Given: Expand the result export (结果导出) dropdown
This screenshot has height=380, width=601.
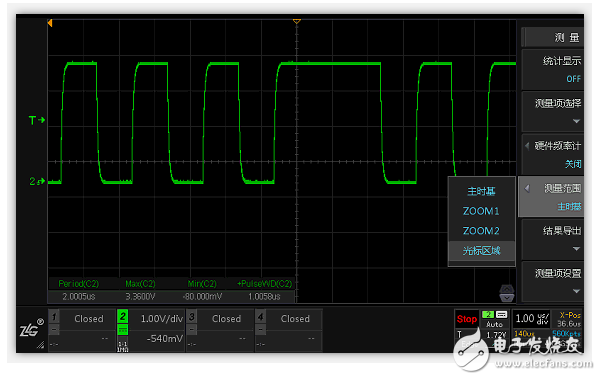Looking at the screenshot, I should 553,239.
